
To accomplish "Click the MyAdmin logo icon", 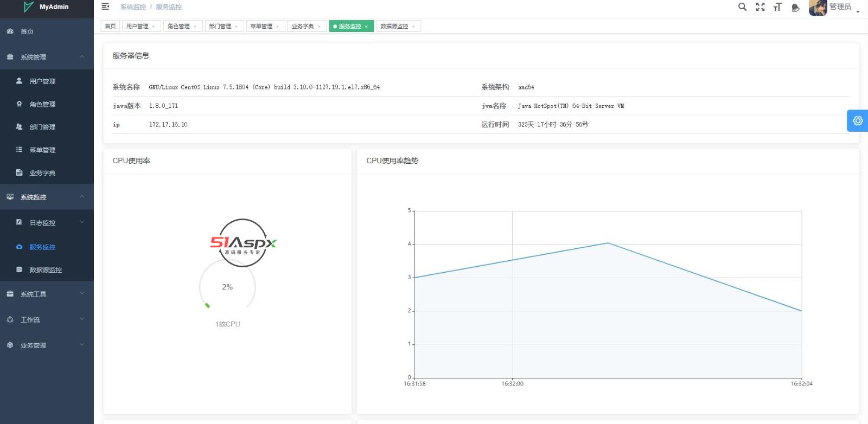I will [x=28, y=7].
